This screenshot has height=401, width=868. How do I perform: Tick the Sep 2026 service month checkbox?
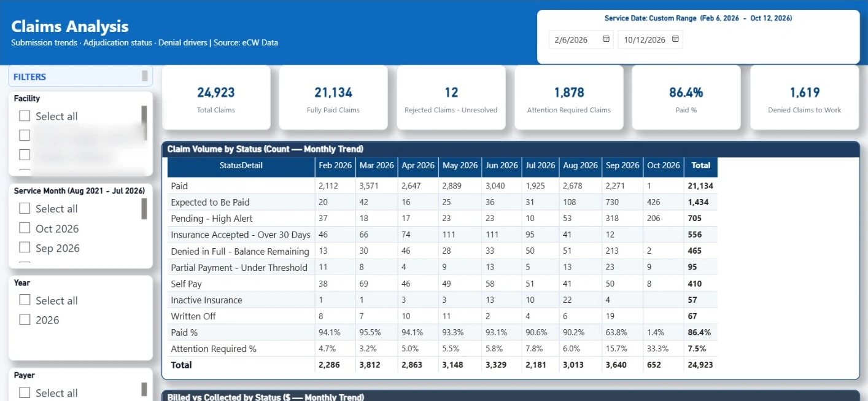(25, 248)
